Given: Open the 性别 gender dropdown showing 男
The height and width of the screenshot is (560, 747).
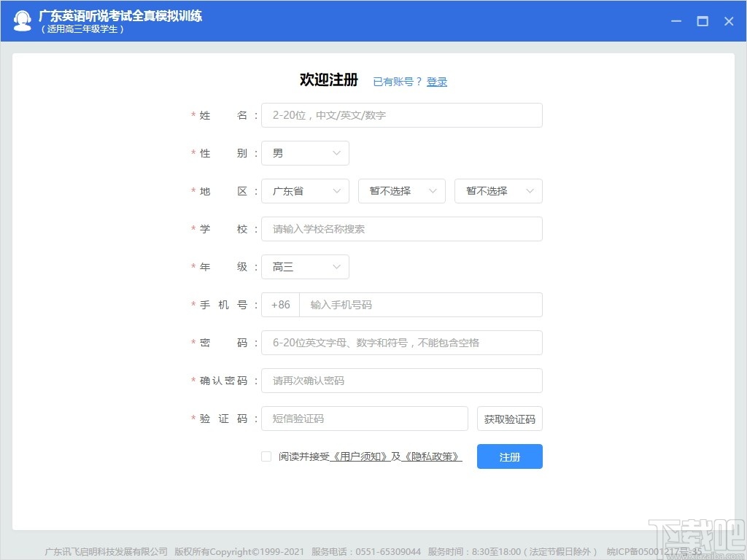Looking at the screenshot, I should (305, 153).
